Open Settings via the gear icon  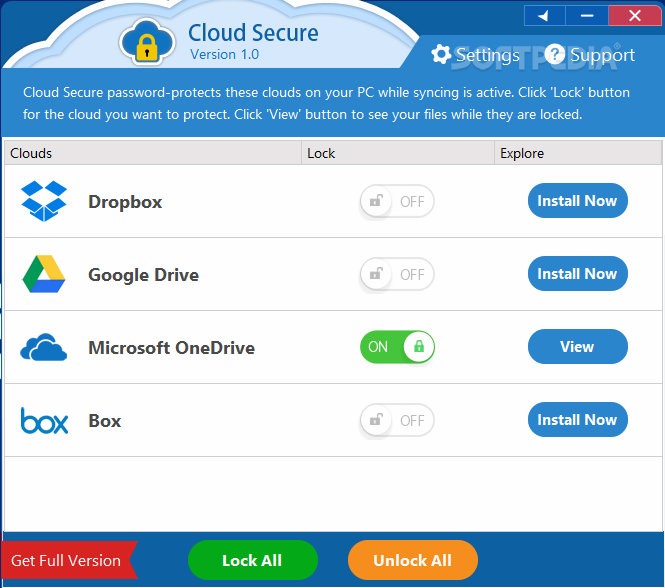441,54
